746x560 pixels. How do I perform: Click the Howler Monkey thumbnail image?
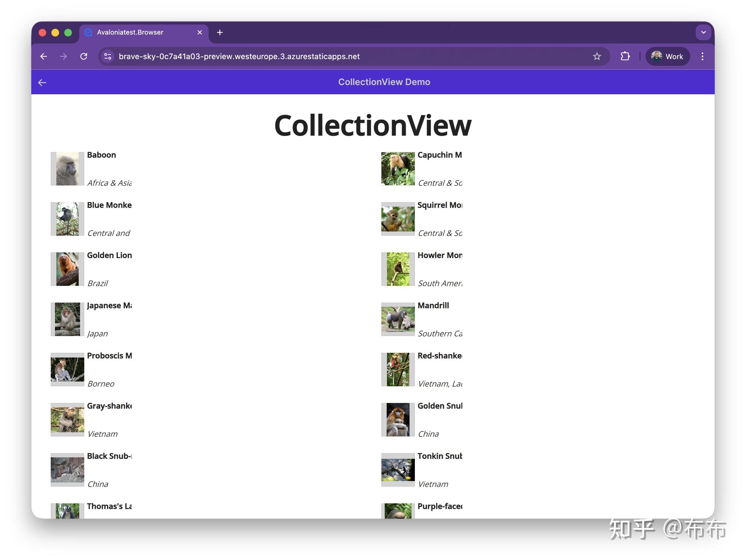pyautogui.click(x=397, y=269)
